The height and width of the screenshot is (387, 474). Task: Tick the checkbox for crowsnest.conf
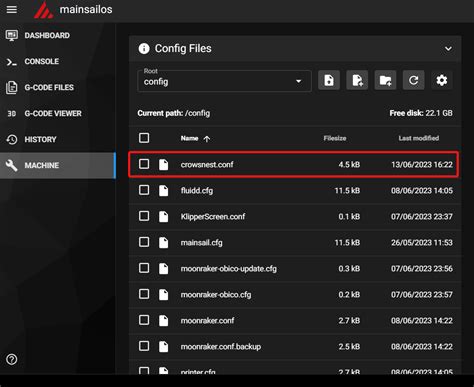point(144,164)
